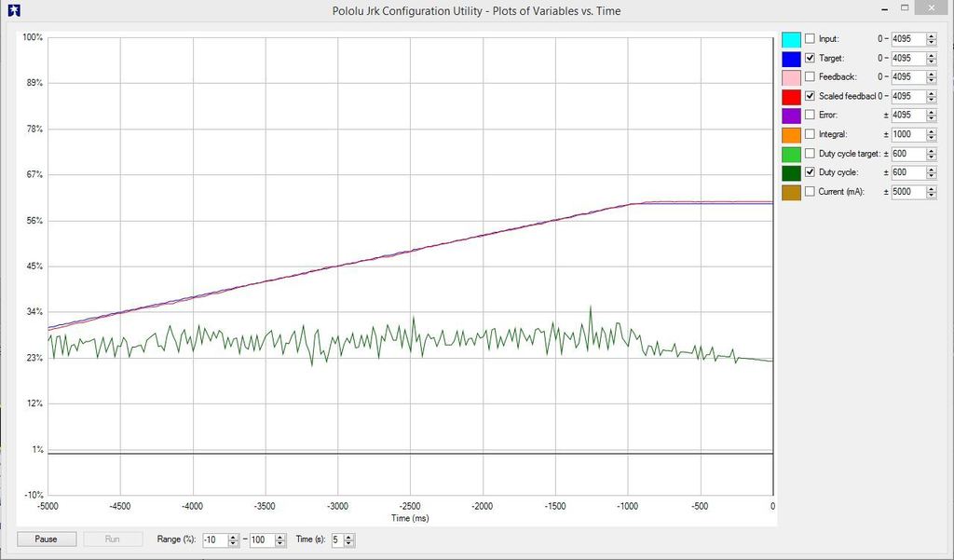The height and width of the screenshot is (560, 954).
Task: Click the Current range field showing 5000
Action: click(908, 192)
